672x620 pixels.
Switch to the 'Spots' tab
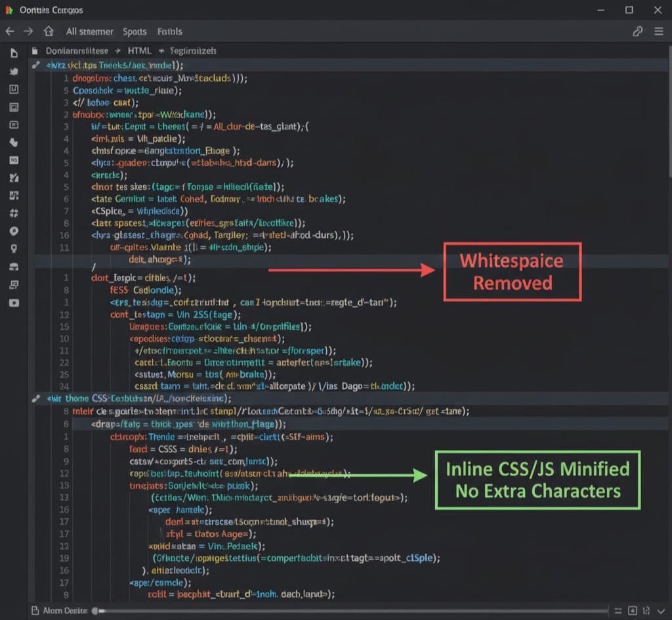point(135,32)
